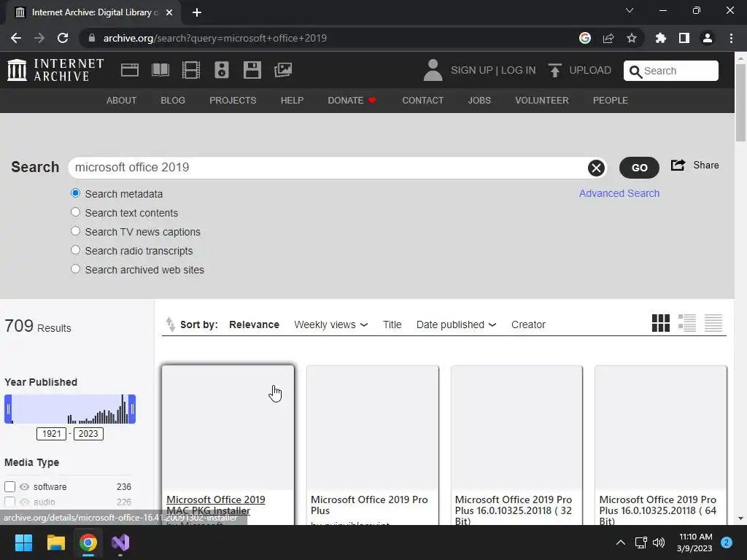Click left handle of year slider

point(8,409)
